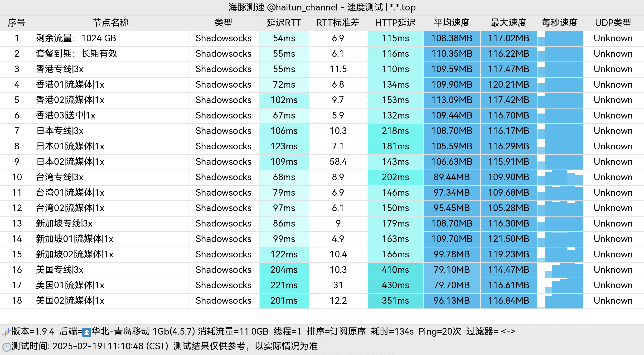Screen dimensions: 644x355
Task: Click the per-second speed chart for row 10
Action: pyautogui.click(x=560, y=177)
